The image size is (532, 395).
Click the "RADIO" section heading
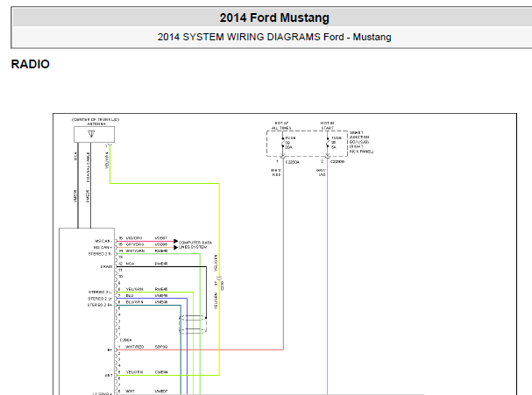click(x=30, y=64)
